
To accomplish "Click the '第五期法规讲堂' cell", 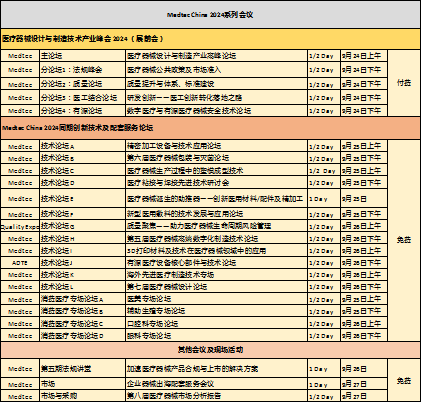I will pyautogui.click(x=82, y=369).
